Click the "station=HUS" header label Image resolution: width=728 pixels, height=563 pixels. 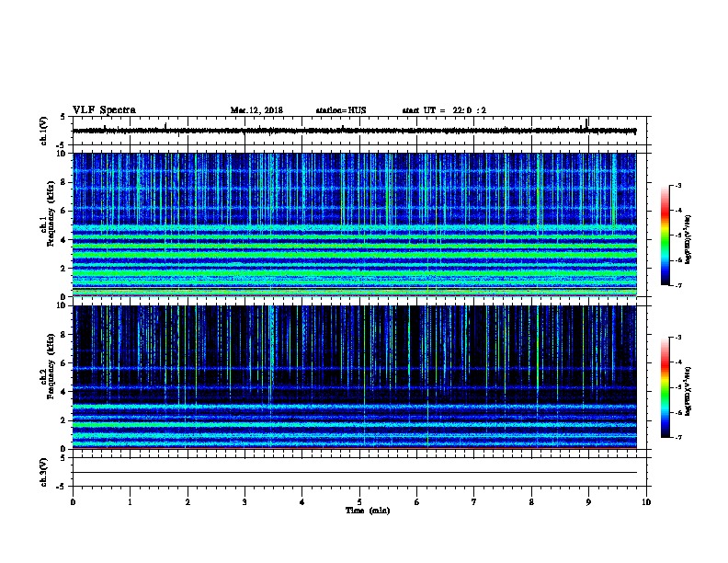pyautogui.click(x=341, y=110)
